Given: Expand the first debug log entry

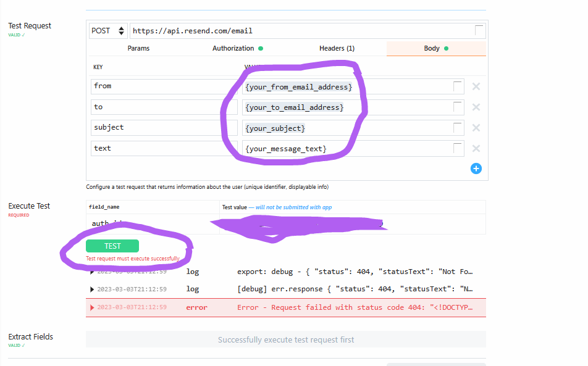Looking at the screenshot, I should point(90,272).
